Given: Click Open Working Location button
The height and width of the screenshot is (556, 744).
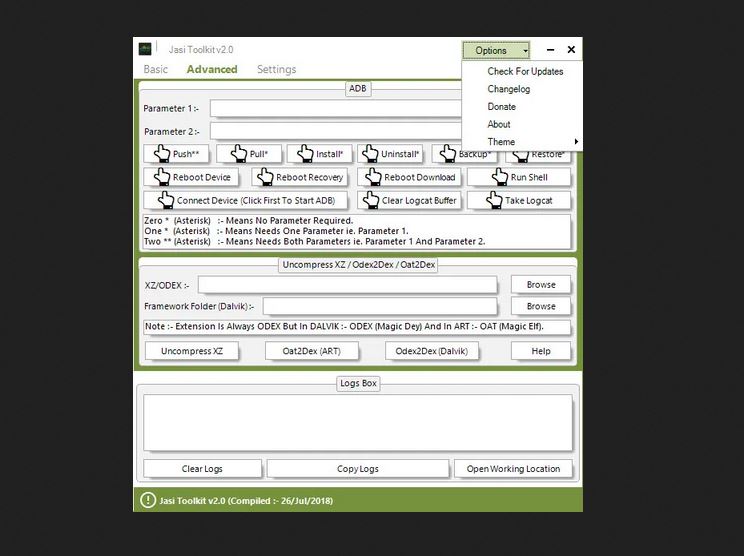Looking at the screenshot, I should [513, 469].
